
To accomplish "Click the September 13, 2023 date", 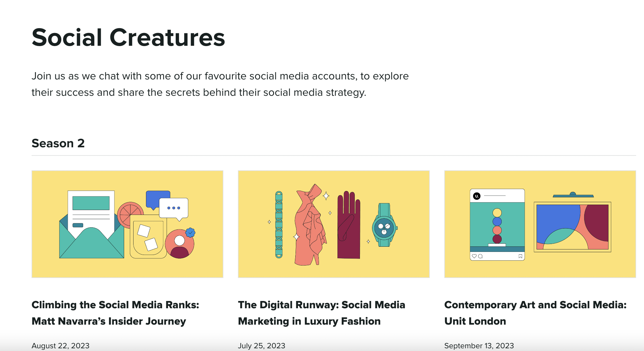I will [479, 346].
